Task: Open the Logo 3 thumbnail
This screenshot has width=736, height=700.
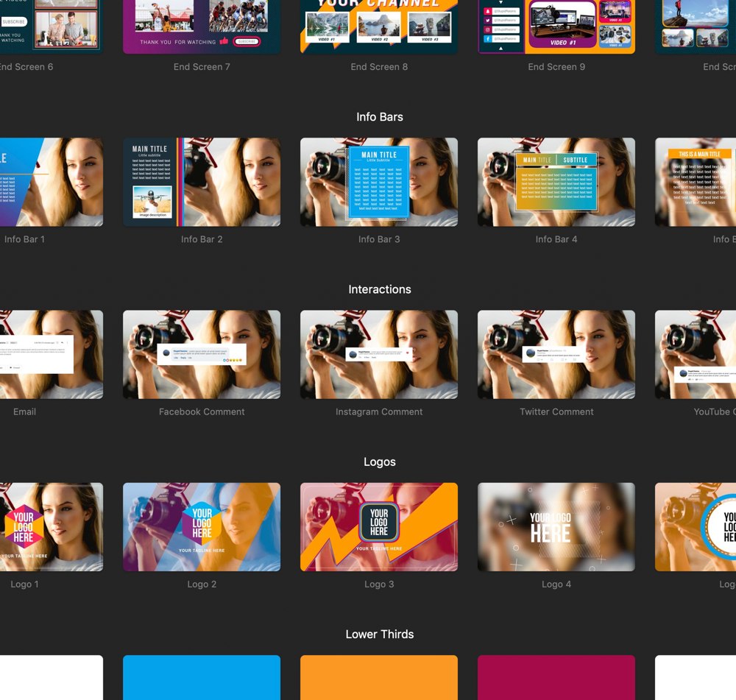Action: 379,527
